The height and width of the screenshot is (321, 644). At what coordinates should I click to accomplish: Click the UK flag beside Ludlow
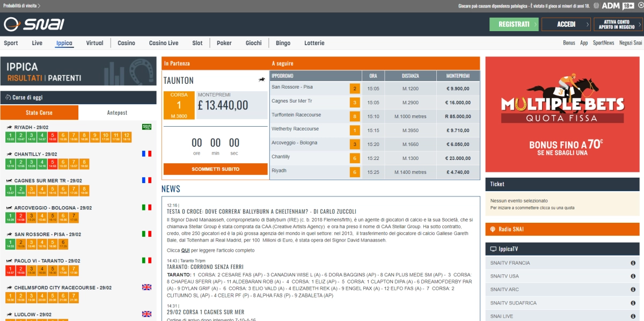point(147,314)
